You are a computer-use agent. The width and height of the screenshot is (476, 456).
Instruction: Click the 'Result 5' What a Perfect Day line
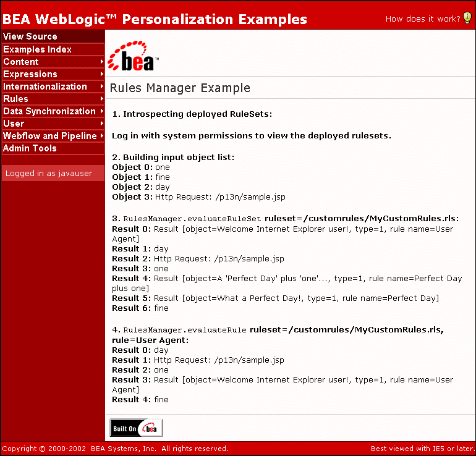coord(275,298)
